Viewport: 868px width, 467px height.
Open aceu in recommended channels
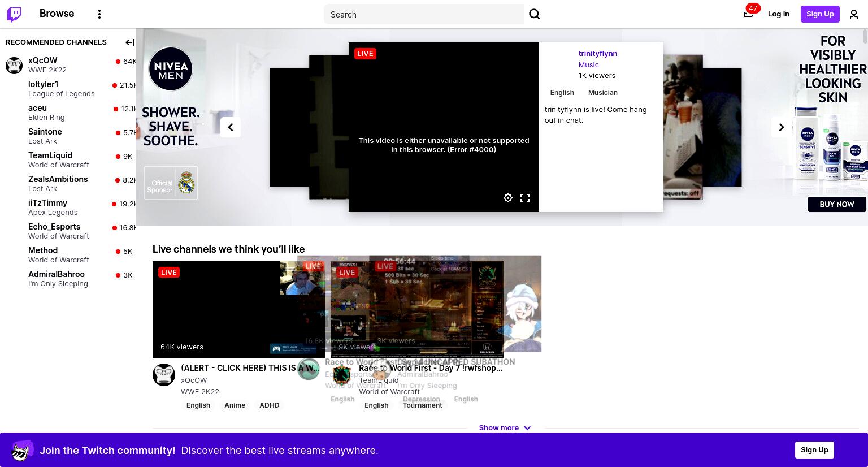pos(68,113)
